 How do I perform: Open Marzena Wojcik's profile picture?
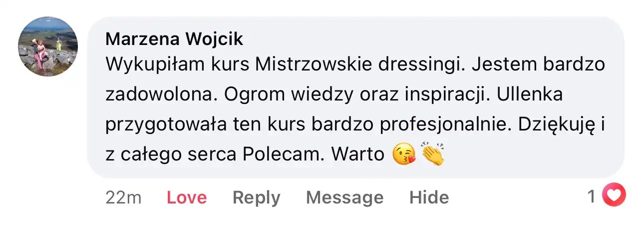[48, 46]
